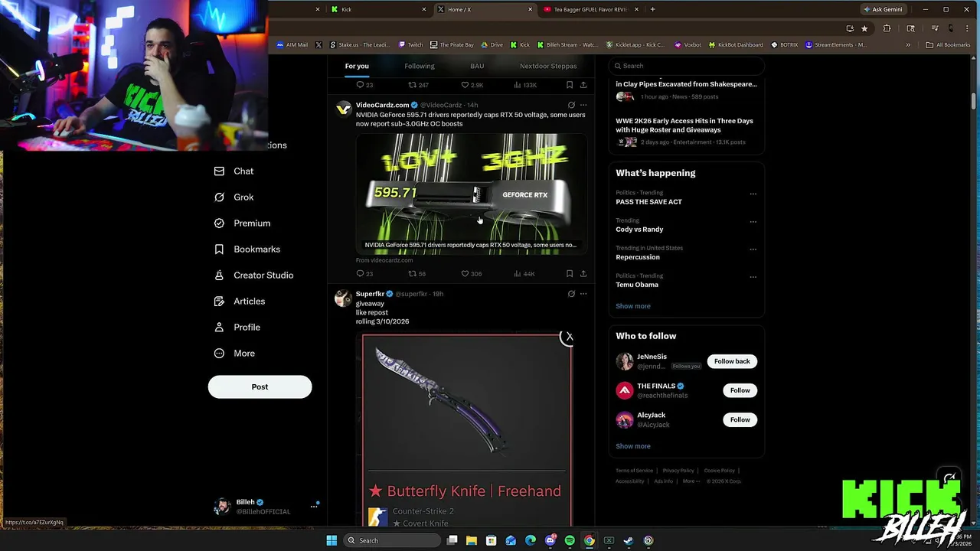Switch to the Nextdoor Steppas tab

pyautogui.click(x=548, y=67)
